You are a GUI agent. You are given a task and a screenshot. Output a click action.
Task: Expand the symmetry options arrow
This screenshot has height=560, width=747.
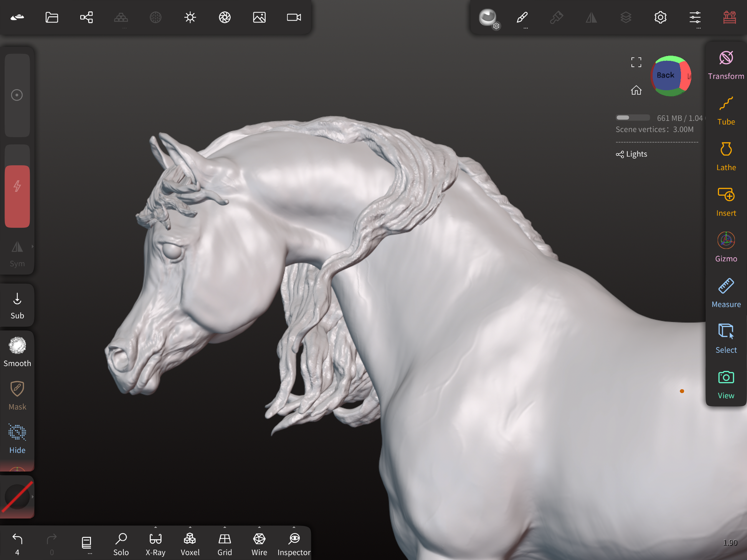pyautogui.click(x=33, y=247)
